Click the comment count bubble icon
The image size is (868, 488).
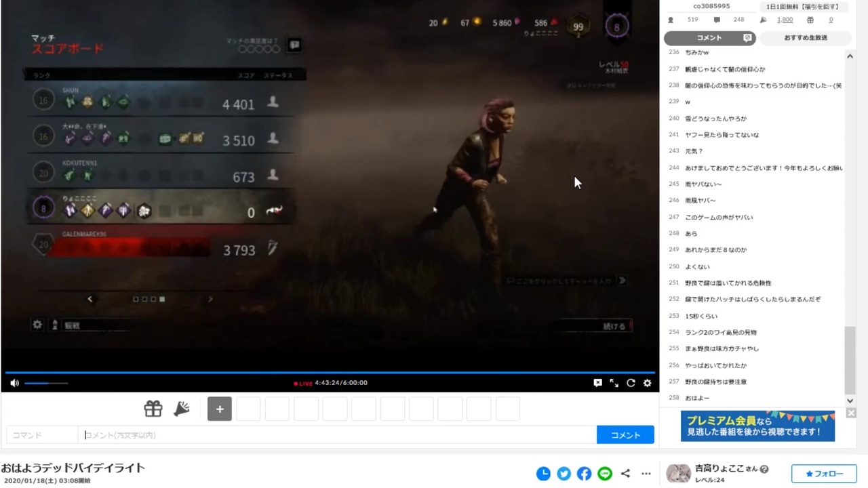[x=717, y=20]
